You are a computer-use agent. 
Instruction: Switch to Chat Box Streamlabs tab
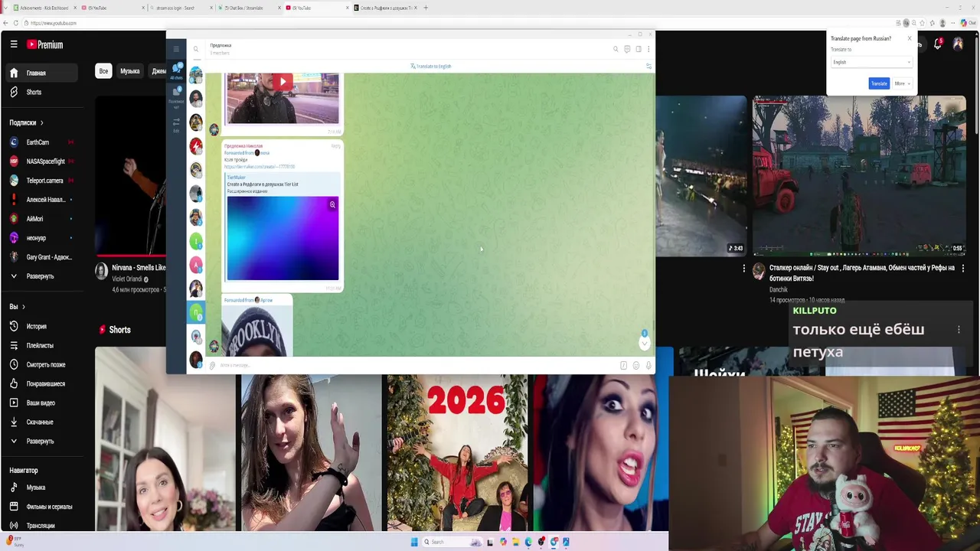tap(247, 8)
